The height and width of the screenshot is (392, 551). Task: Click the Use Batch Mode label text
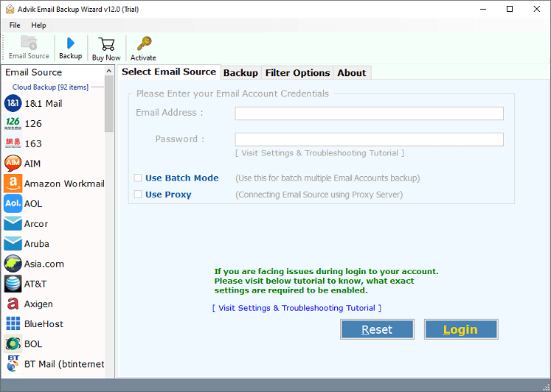pos(182,178)
